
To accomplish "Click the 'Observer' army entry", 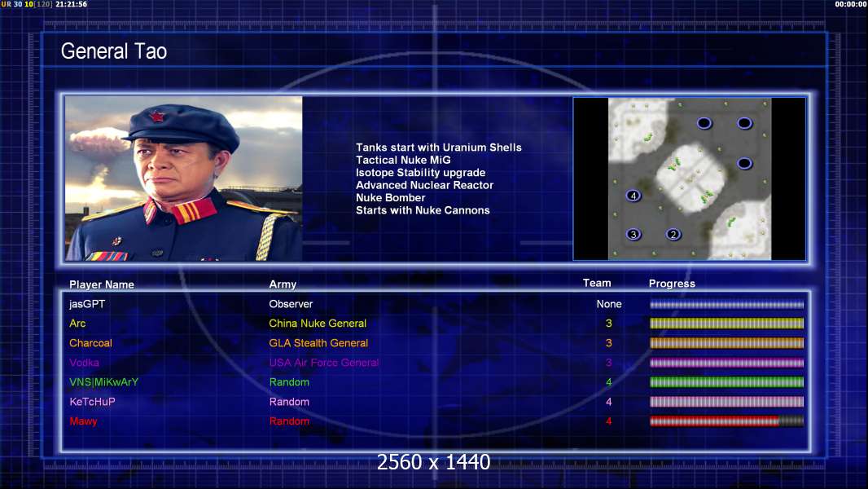I will pos(291,304).
